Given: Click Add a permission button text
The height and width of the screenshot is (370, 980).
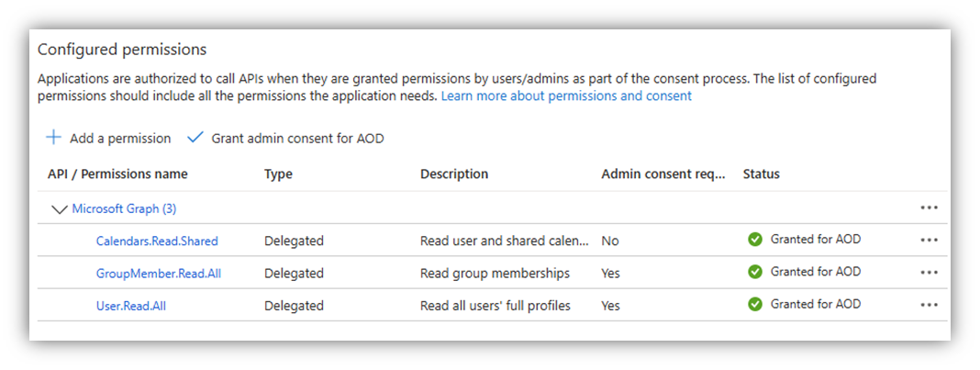Looking at the screenshot, I should click(120, 139).
